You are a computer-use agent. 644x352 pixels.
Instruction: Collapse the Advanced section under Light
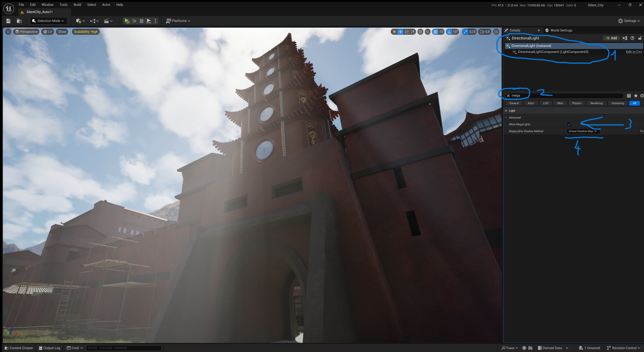[506, 118]
